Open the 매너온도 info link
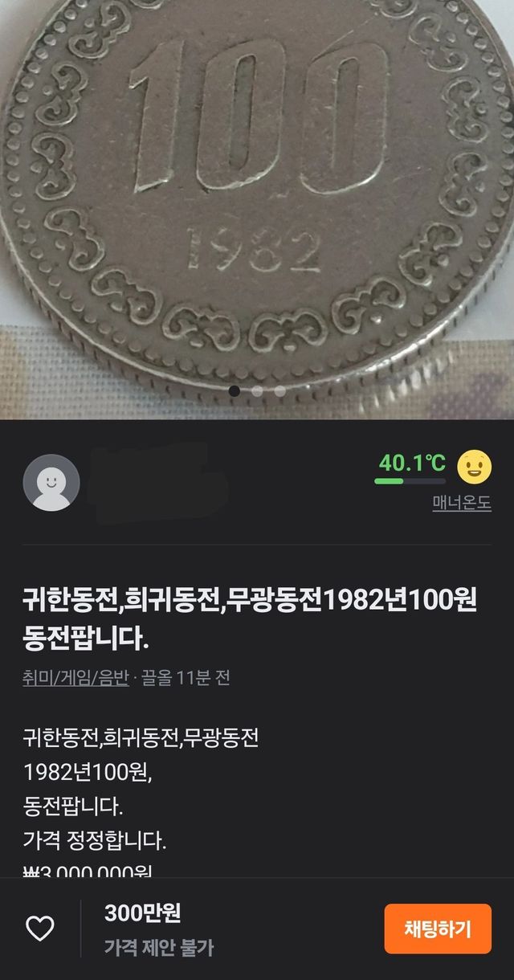The image size is (514, 980). pyautogui.click(x=462, y=504)
